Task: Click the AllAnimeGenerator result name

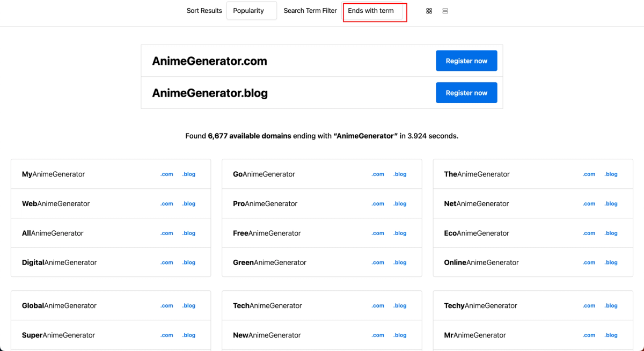Action: coord(53,233)
